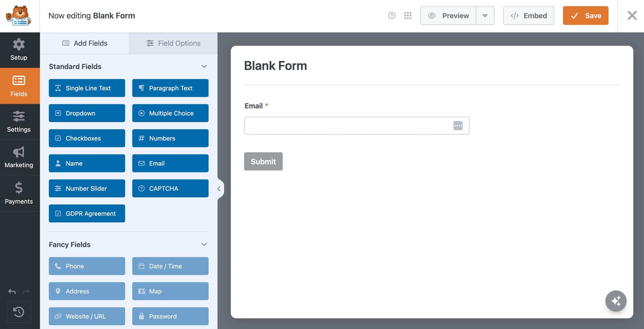This screenshot has width=644, height=329.
Task: Add a Phone fancy field
Action: click(x=87, y=266)
